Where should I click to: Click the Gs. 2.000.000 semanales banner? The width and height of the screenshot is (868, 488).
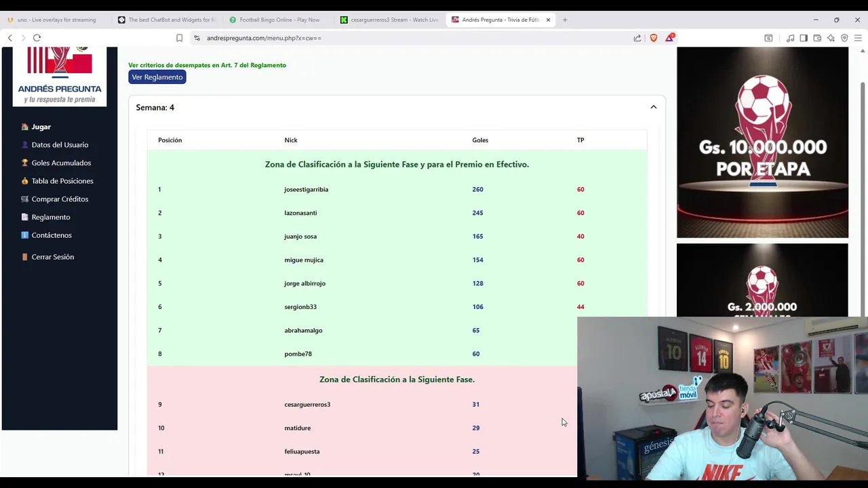coord(762,280)
